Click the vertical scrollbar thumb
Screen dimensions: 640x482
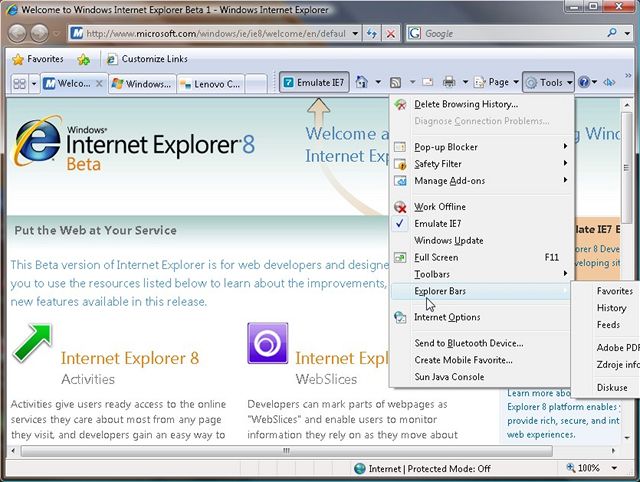[627, 168]
